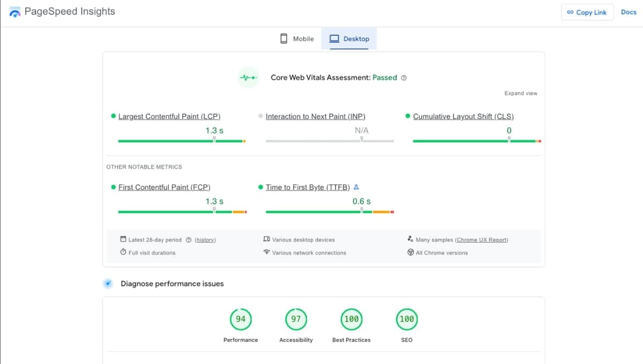Select the SEO score gauge 100
This screenshot has width=643, height=364.
pos(407,319)
